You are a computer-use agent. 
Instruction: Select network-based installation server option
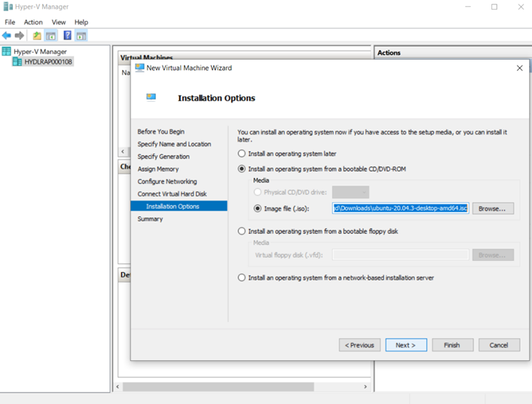tap(242, 277)
